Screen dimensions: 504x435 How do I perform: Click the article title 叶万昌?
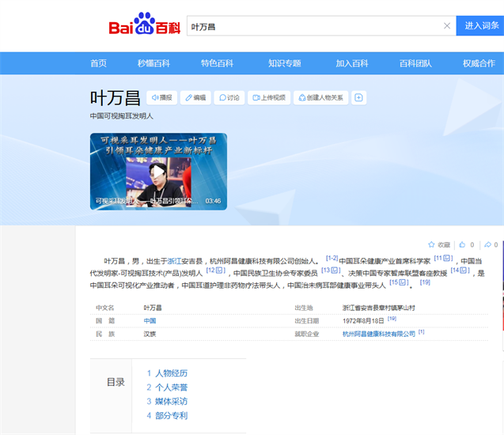coord(115,98)
